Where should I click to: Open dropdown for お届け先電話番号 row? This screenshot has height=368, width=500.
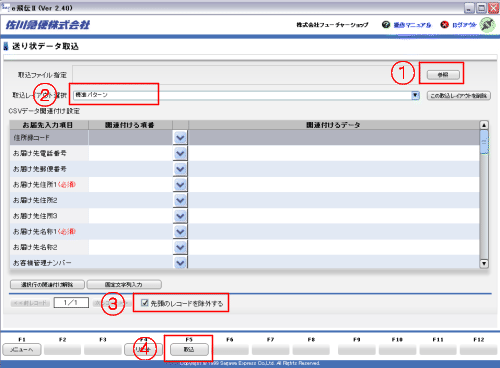(x=180, y=153)
